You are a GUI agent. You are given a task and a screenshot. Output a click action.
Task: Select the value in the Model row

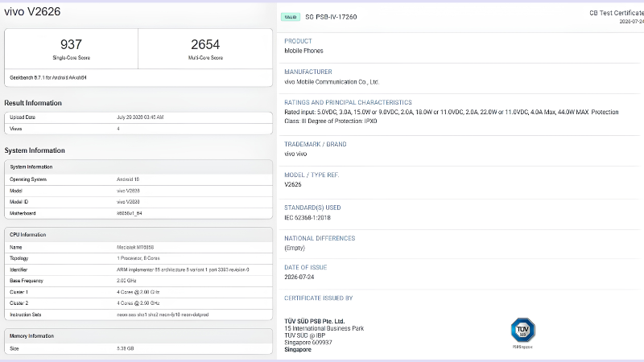128,191
